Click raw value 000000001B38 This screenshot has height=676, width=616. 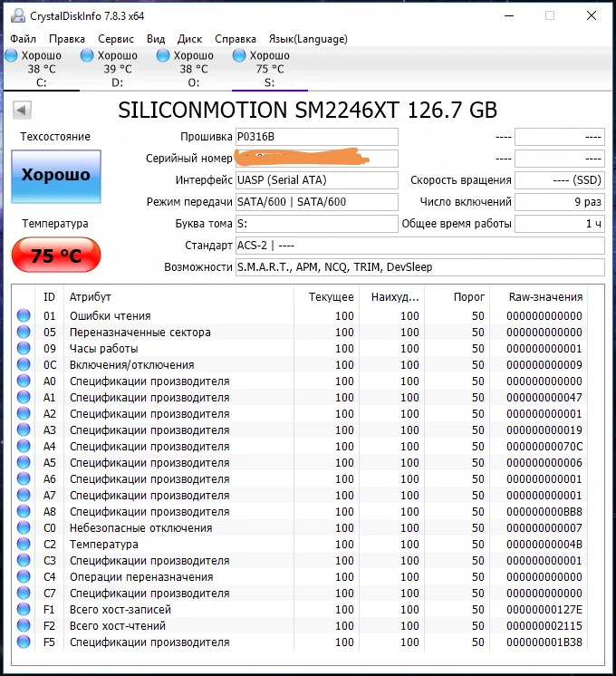pyautogui.click(x=544, y=642)
